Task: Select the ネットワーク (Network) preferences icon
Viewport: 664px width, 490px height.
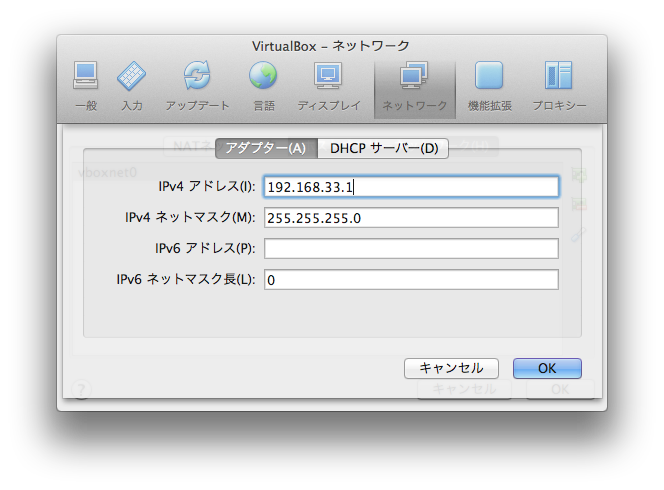Action: (415, 88)
